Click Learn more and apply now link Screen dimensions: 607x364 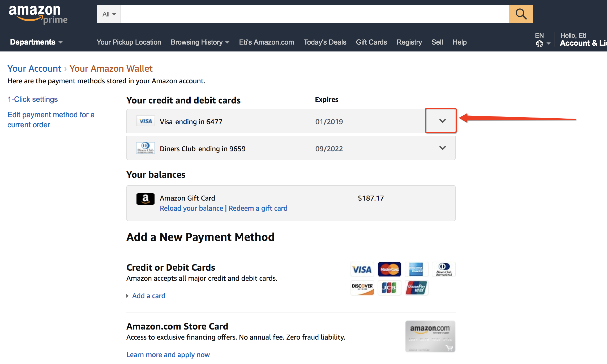(x=168, y=355)
